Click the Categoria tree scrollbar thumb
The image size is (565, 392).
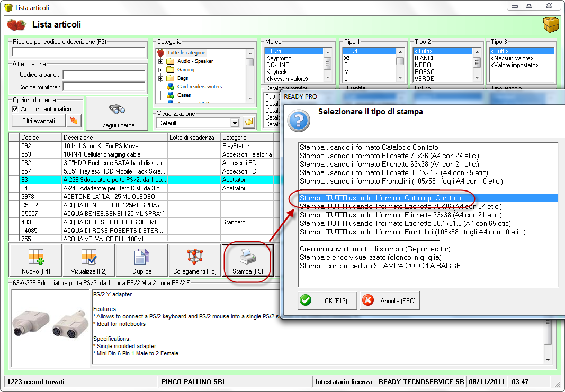pyautogui.click(x=250, y=62)
